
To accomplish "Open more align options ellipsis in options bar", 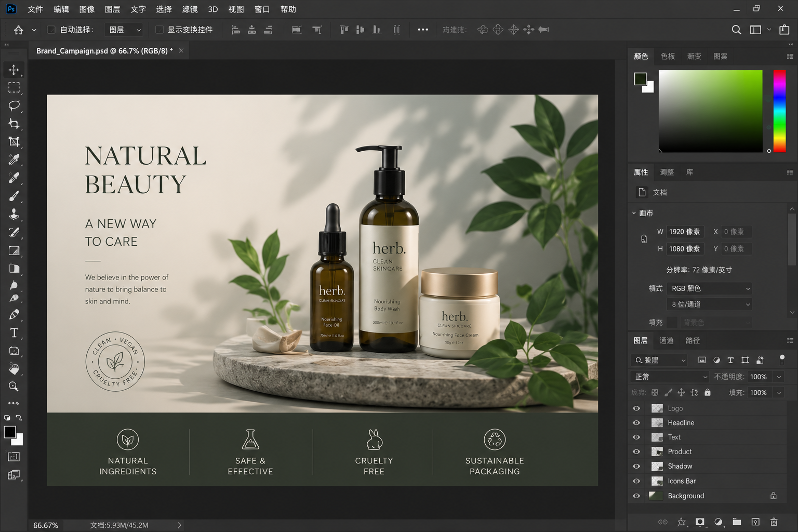I will [x=423, y=30].
